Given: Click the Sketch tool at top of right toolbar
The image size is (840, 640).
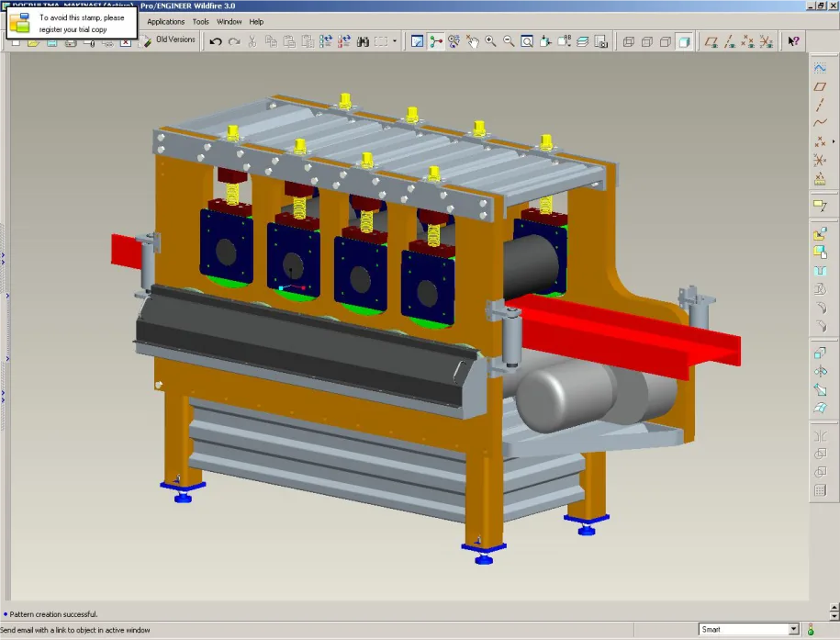Looking at the screenshot, I should (820, 68).
